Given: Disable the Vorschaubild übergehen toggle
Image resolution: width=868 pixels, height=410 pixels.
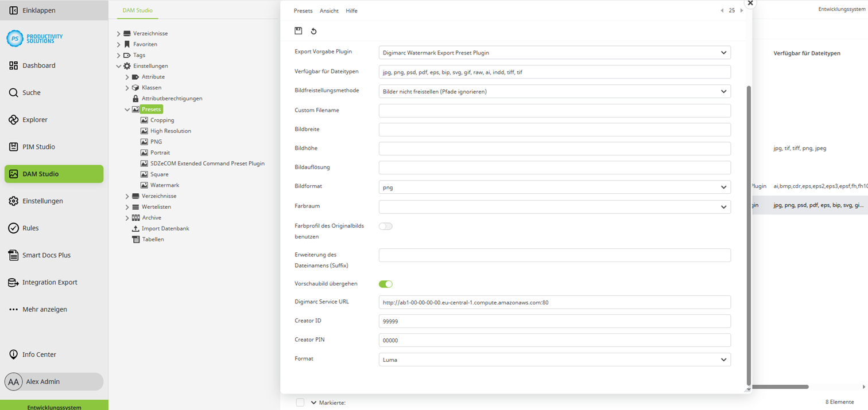Looking at the screenshot, I should (385, 284).
